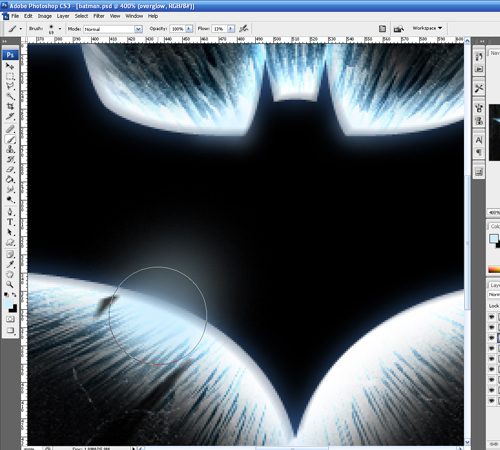The height and width of the screenshot is (450, 500).
Task: Open the History panel dock icon
Action: point(479,57)
